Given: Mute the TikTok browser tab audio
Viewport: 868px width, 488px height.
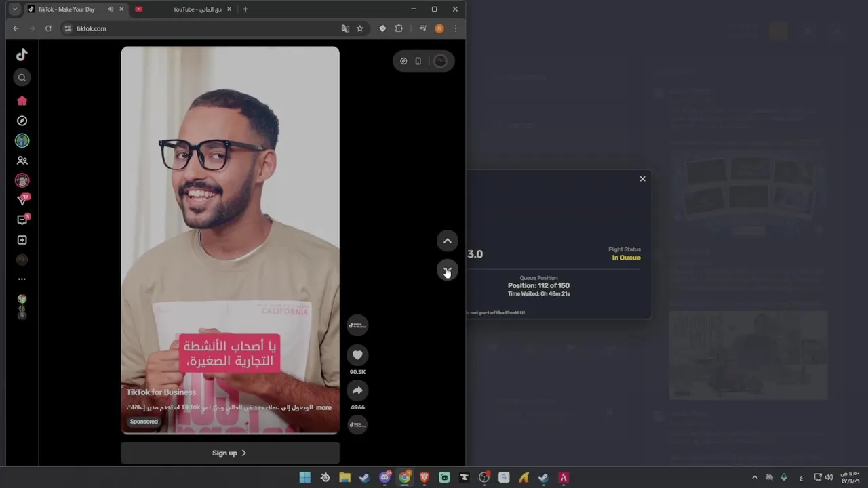Looking at the screenshot, I should tap(111, 9).
